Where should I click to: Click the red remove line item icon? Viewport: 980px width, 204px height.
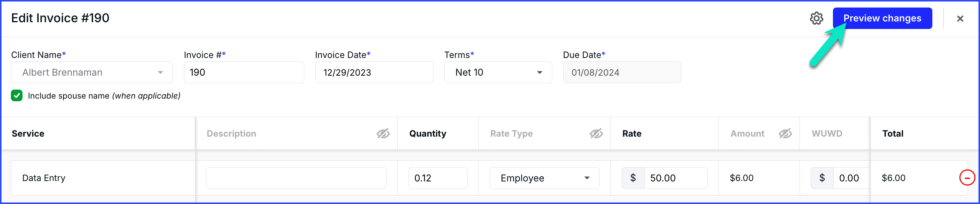tap(967, 178)
